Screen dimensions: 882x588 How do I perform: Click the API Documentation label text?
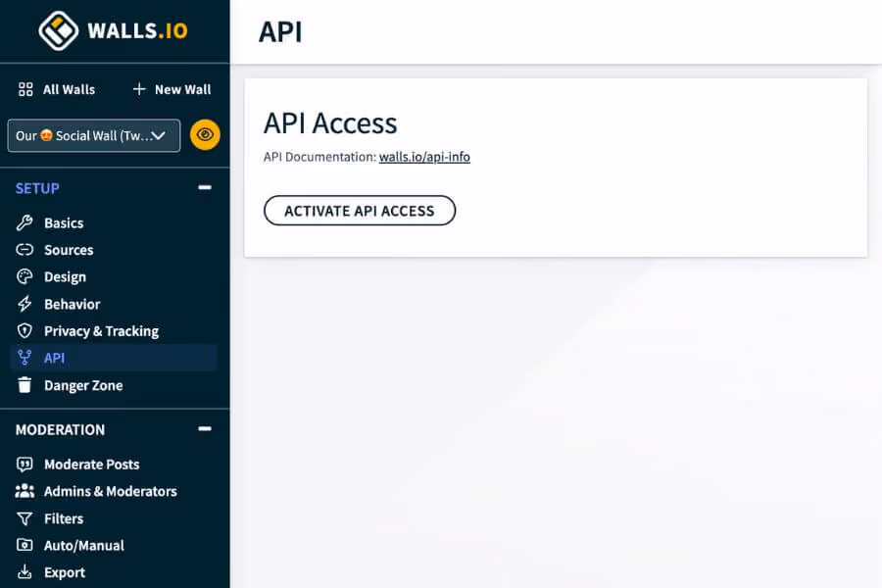point(319,157)
